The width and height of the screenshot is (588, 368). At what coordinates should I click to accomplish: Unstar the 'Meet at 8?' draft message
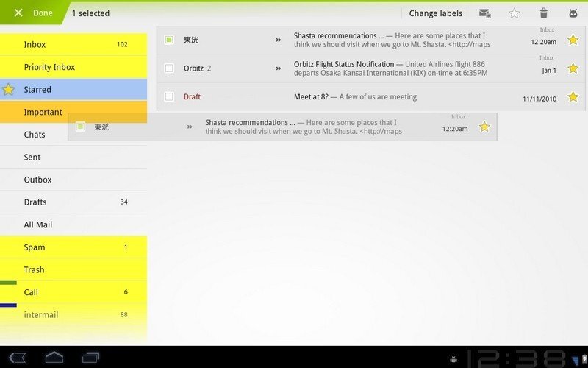pos(573,96)
